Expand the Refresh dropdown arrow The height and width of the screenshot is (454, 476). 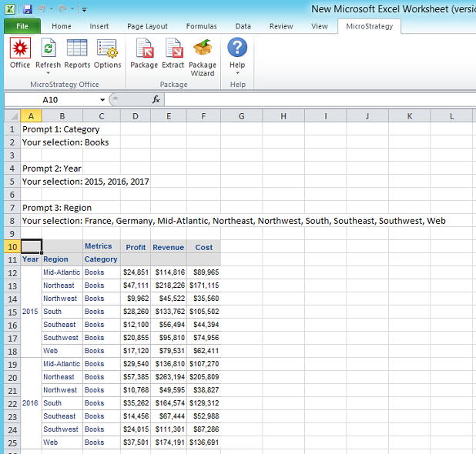point(48,73)
